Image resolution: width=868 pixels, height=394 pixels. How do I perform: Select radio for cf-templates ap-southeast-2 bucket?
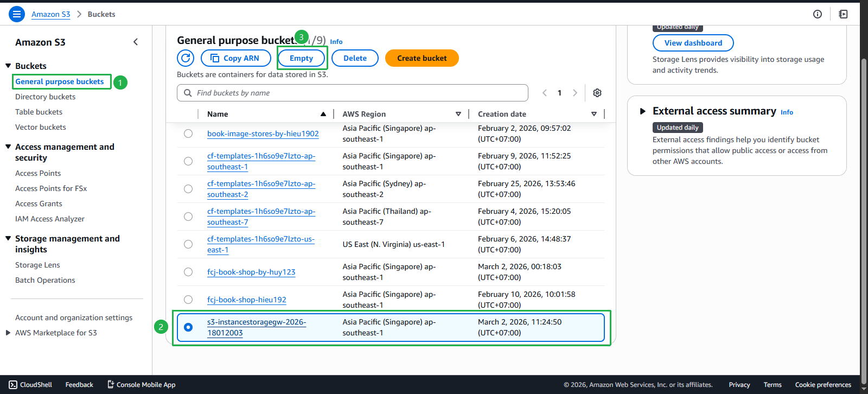point(188,189)
